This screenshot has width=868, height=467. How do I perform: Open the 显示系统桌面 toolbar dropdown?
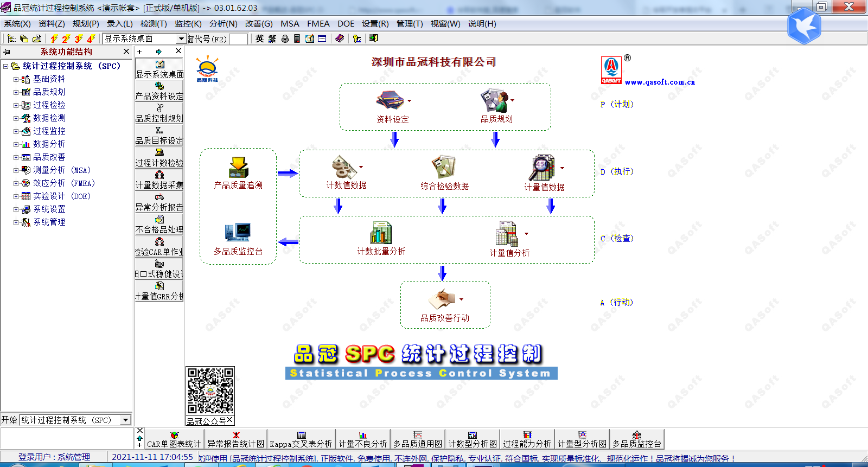click(182, 39)
